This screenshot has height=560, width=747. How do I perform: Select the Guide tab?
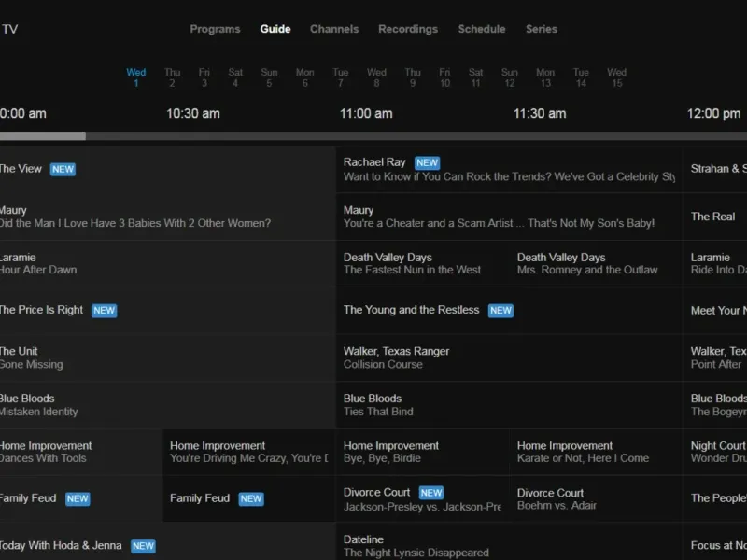(x=275, y=29)
